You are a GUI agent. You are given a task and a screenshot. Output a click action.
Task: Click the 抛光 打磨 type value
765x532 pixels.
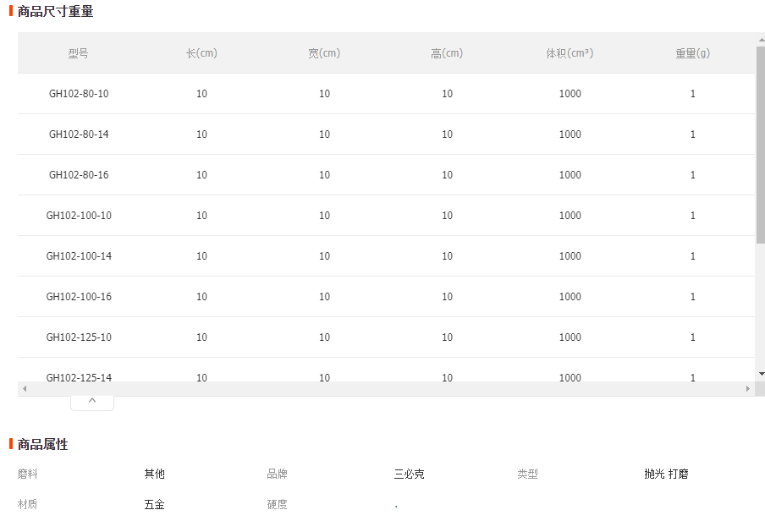coord(666,474)
